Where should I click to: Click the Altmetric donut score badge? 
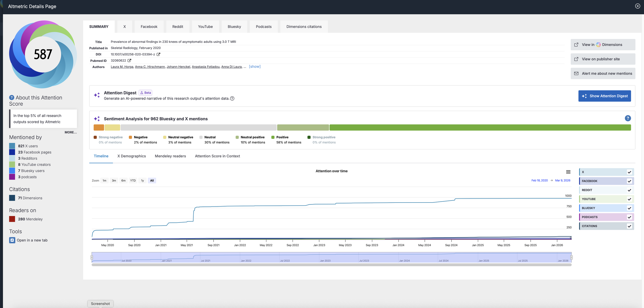(x=43, y=54)
